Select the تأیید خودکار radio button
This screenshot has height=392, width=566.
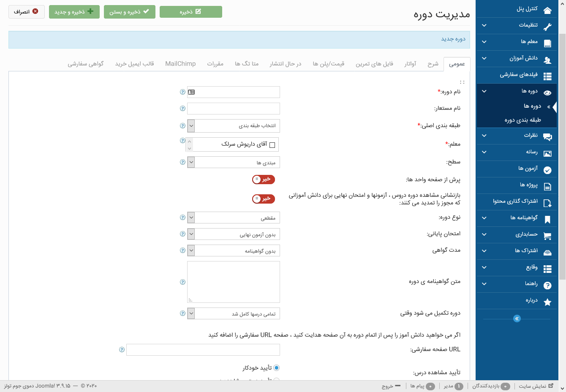pyautogui.click(x=276, y=368)
